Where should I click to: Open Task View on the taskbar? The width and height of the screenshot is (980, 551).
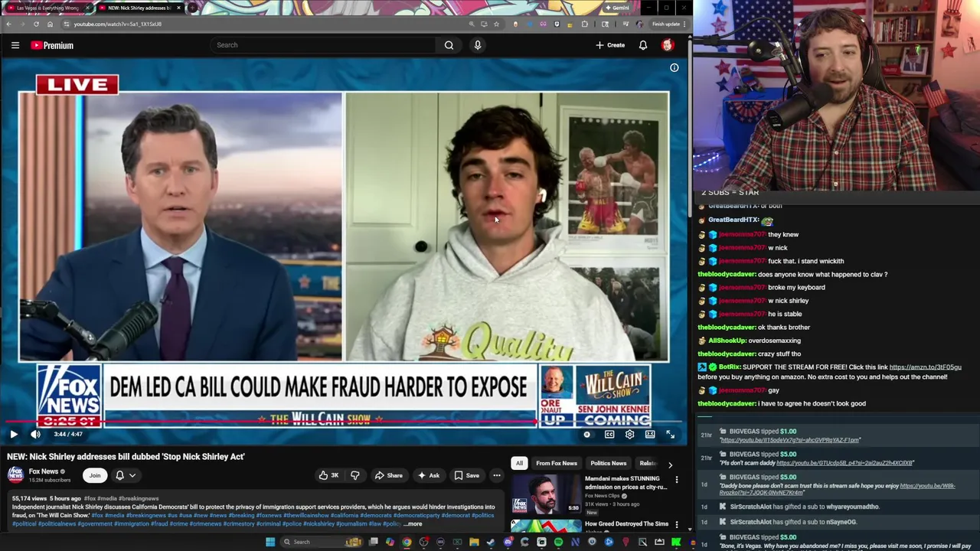373,542
